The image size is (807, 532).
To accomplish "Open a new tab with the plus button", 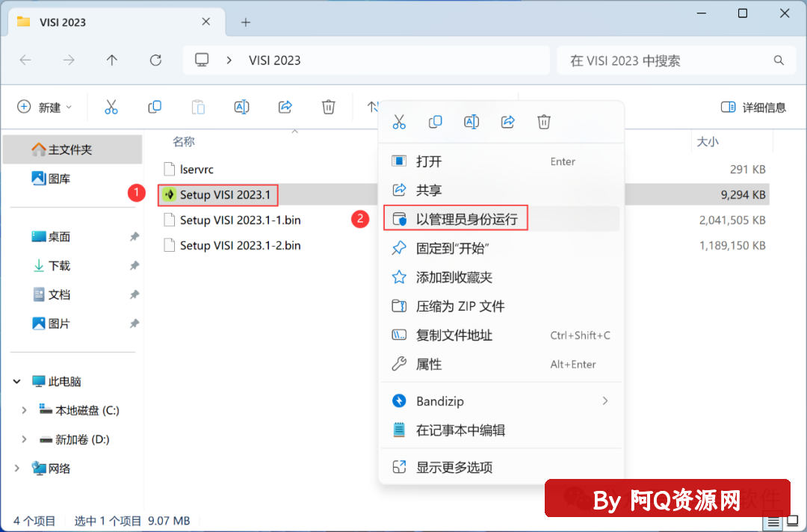I will [x=246, y=22].
